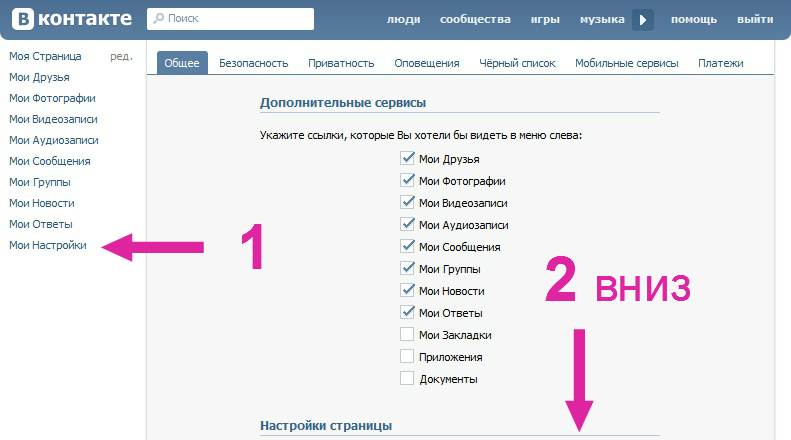Toggle the Мои Фотографии checkbox

[407, 180]
